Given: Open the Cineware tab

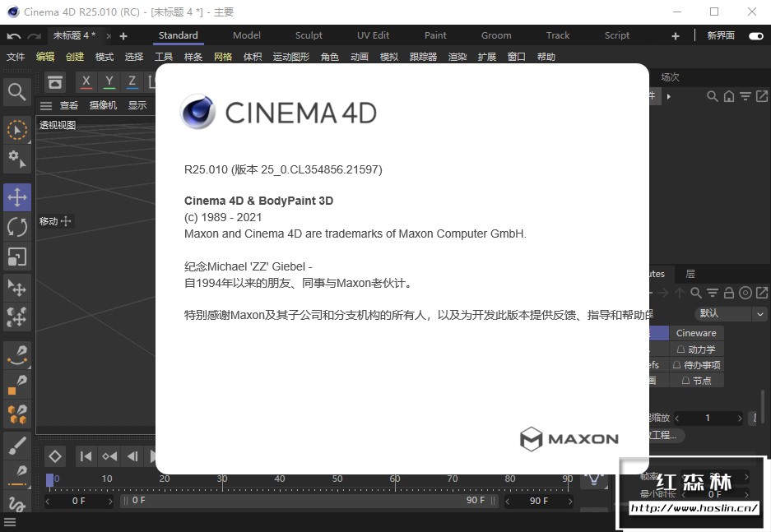Looking at the screenshot, I should point(696,333).
